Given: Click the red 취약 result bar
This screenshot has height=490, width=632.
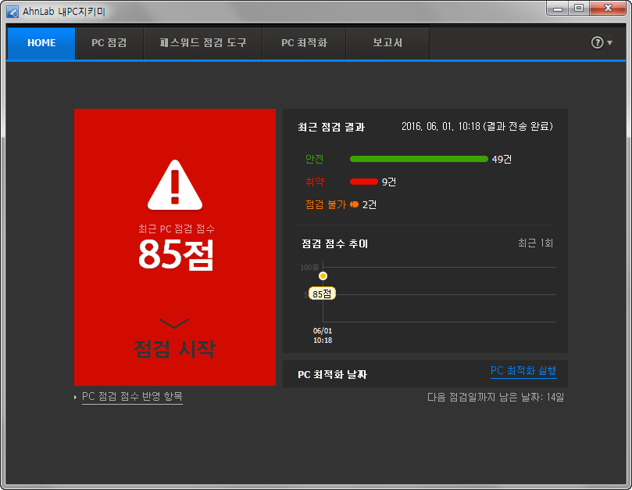Looking at the screenshot, I should tap(363, 182).
